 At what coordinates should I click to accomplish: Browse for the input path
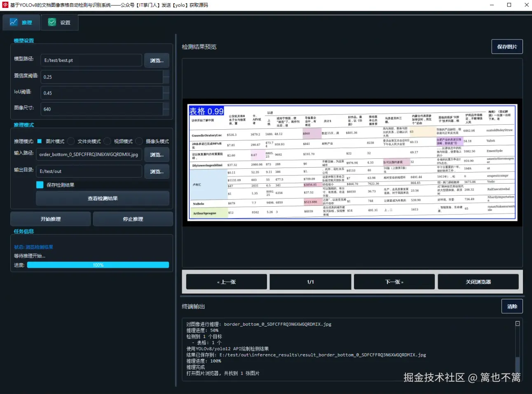[x=157, y=155]
